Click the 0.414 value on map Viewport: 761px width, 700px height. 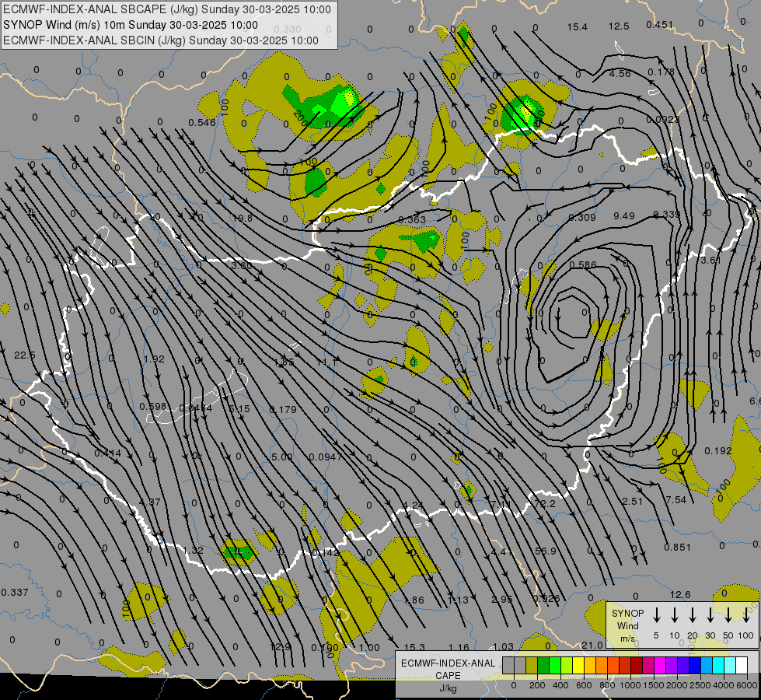[x=108, y=453]
